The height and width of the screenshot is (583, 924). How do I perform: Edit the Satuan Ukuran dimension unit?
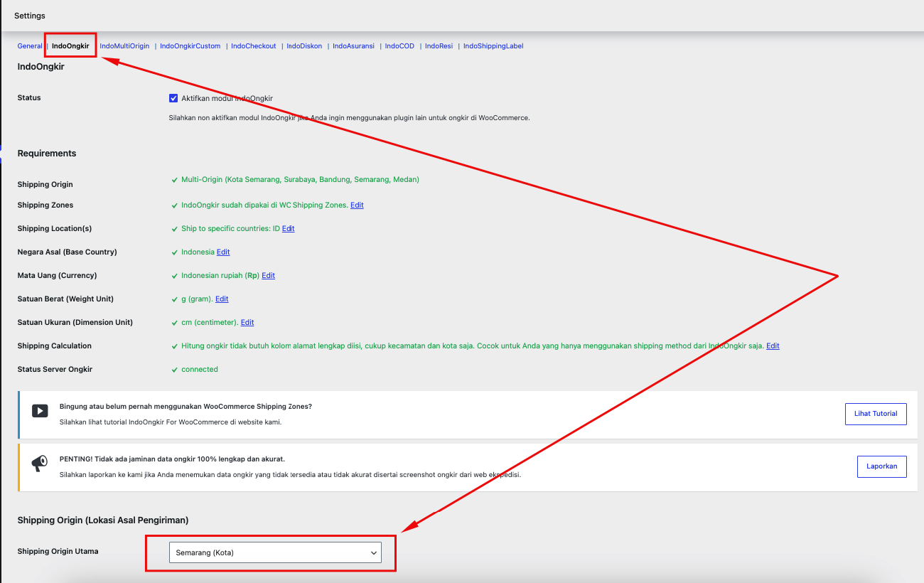point(247,322)
